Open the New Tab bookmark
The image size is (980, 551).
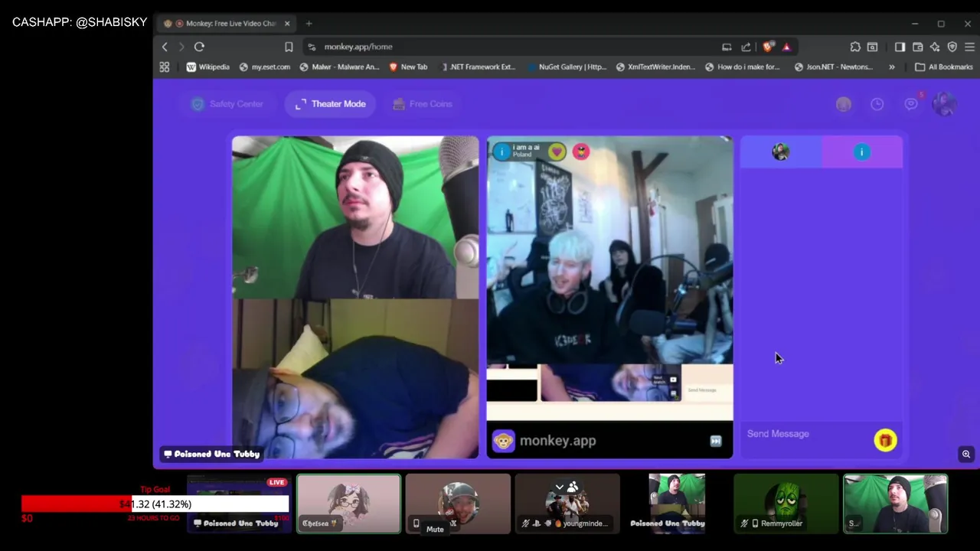click(408, 67)
